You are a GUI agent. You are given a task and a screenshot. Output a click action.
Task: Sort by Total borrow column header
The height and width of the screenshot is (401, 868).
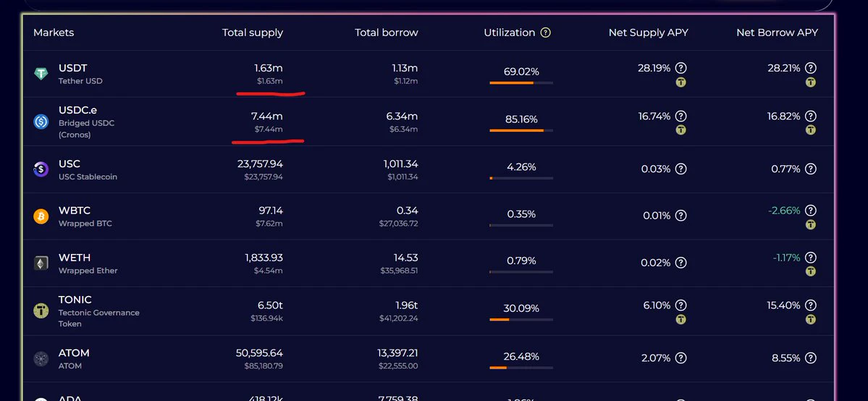(387, 33)
